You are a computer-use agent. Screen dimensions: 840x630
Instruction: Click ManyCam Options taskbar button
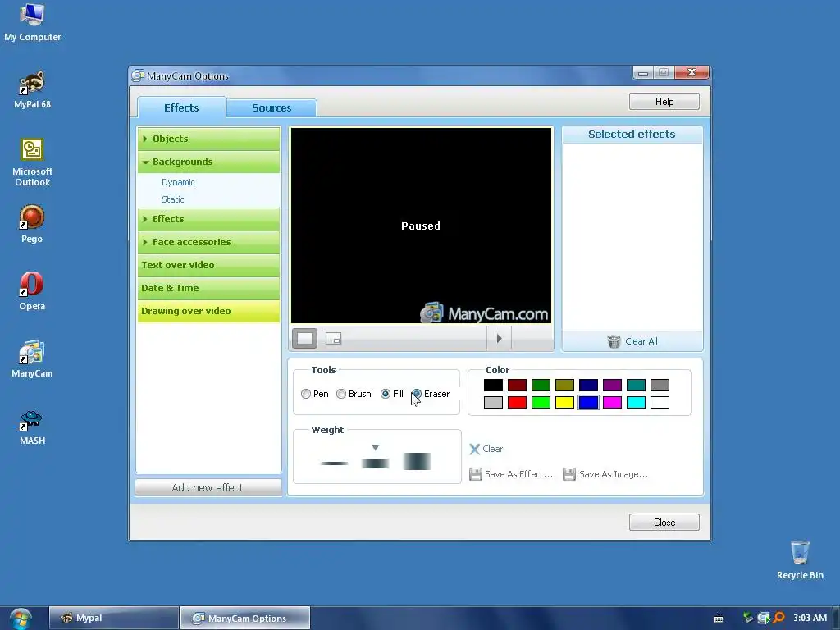[x=245, y=619]
